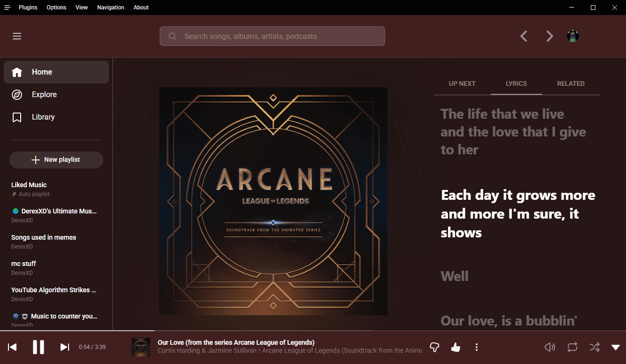The width and height of the screenshot is (626, 364).
Task: Open the hamburger navigation menu
Action: (x=17, y=36)
